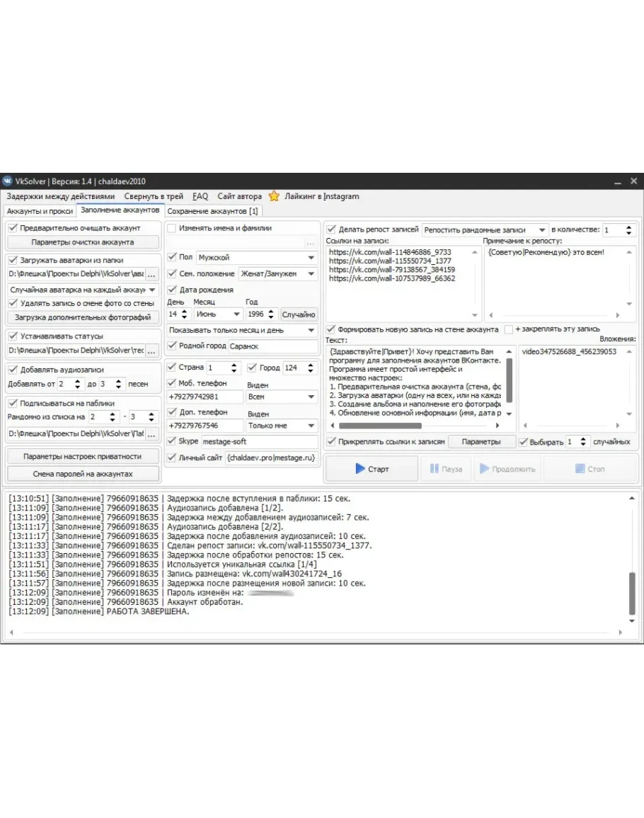Viewport: 644px width, 818px height.
Task: Click the Продолжить button
Action: (506, 469)
